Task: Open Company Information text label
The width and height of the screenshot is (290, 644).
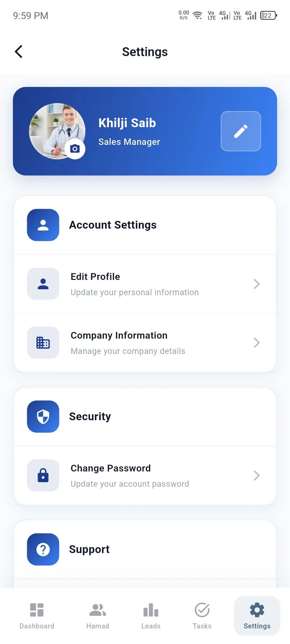Action: click(x=119, y=335)
